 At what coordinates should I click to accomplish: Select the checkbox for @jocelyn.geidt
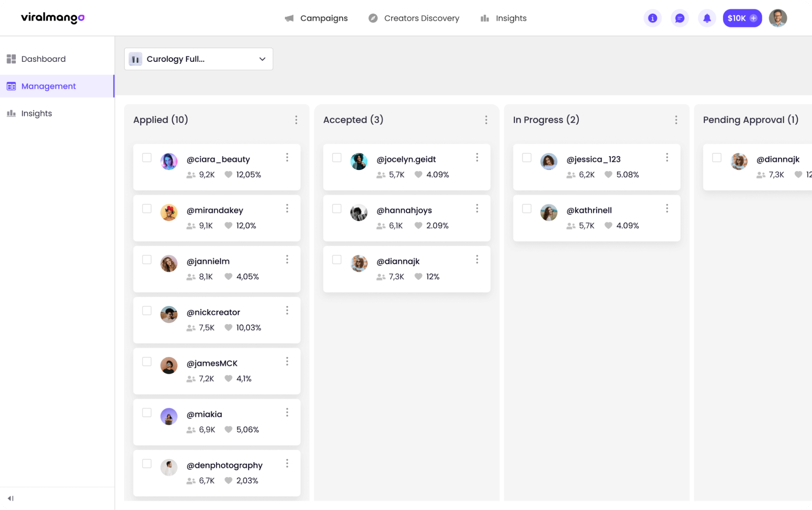[337, 157]
